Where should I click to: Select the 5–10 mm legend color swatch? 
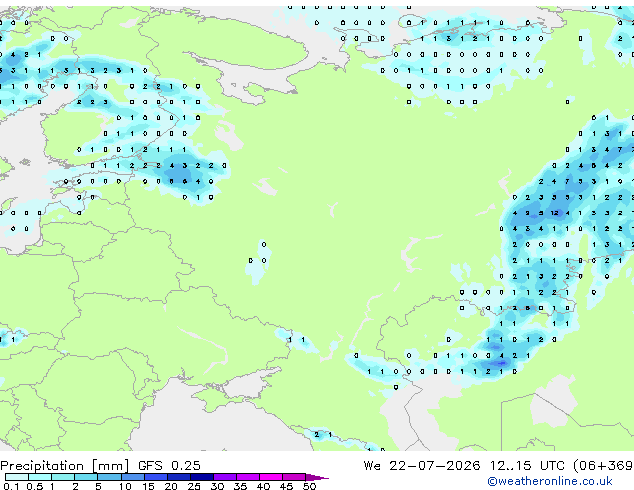109,477
